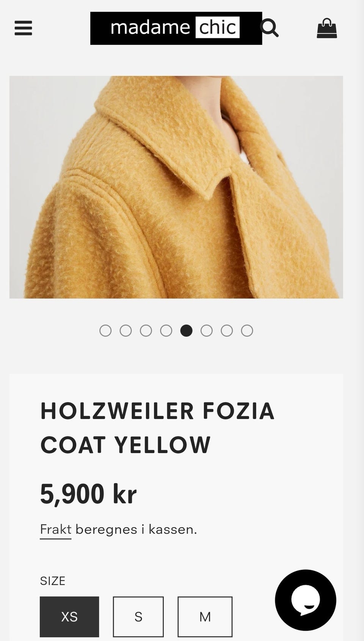Open the hamburger navigation menu
The height and width of the screenshot is (641, 364).
[x=23, y=28]
